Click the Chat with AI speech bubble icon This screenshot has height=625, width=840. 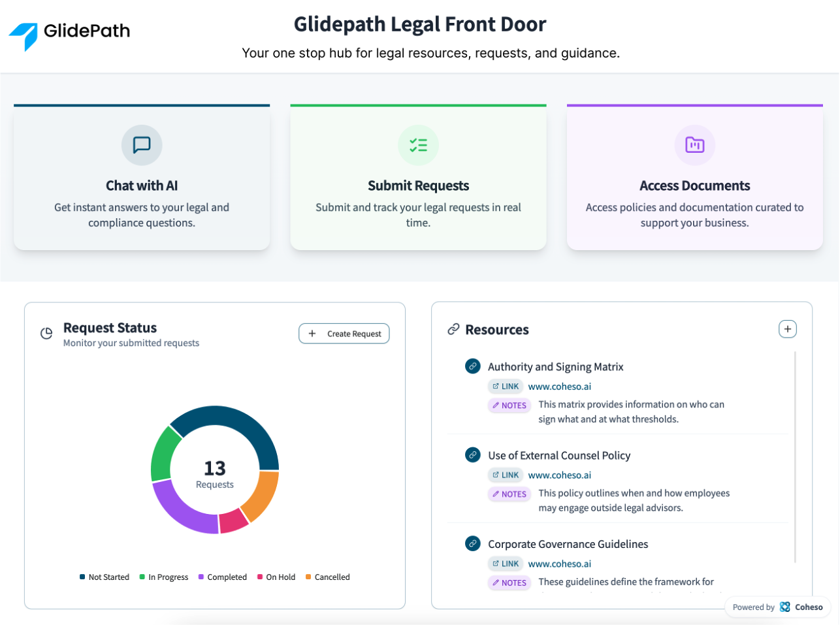[x=142, y=145]
